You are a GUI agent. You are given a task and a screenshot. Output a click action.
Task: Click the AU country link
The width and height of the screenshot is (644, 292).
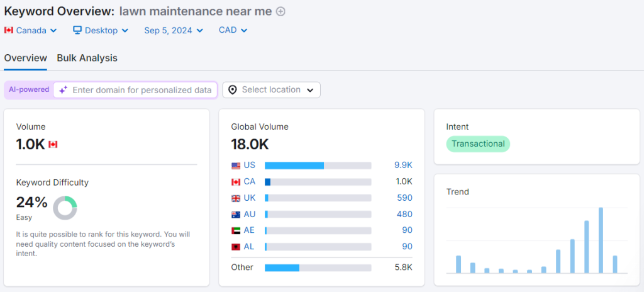click(x=249, y=214)
